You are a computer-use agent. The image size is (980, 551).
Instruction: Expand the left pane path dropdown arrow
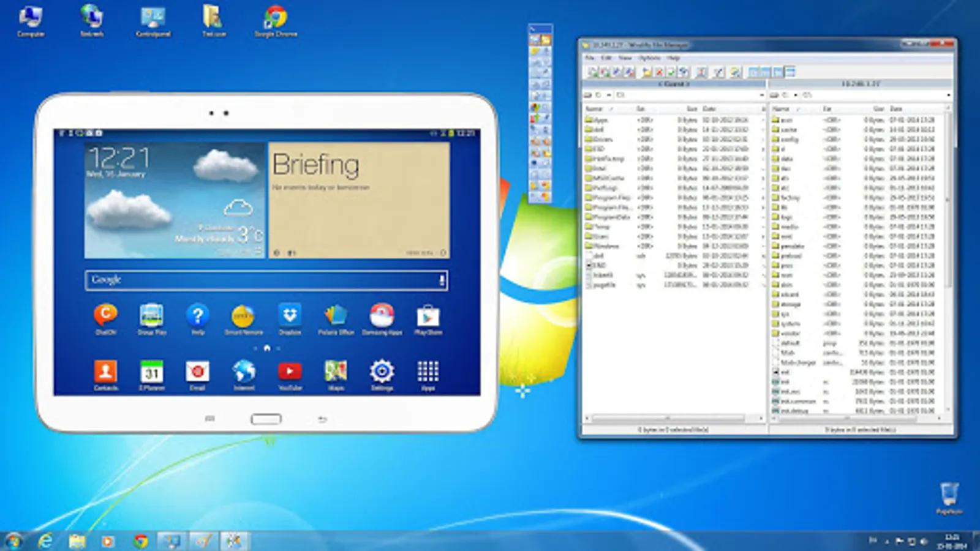[763, 95]
